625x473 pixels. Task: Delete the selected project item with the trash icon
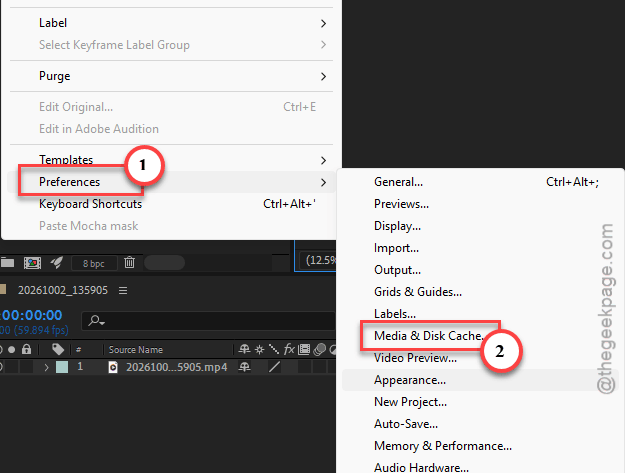pyautogui.click(x=129, y=262)
